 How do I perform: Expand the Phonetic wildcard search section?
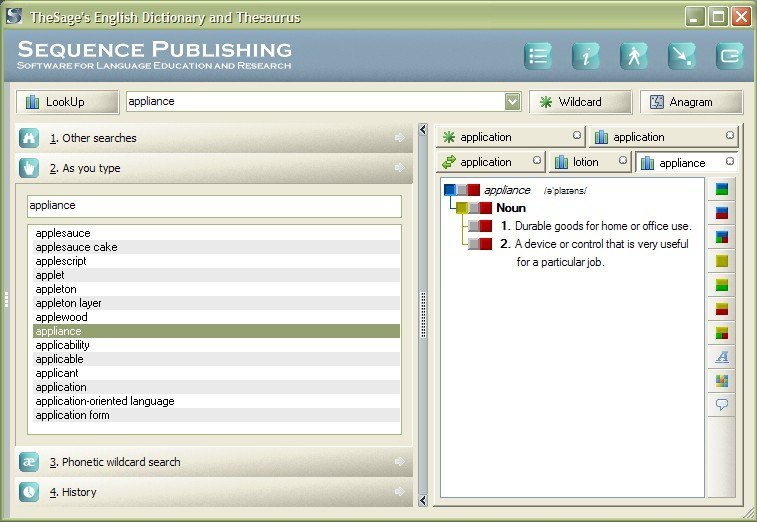pos(400,462)
